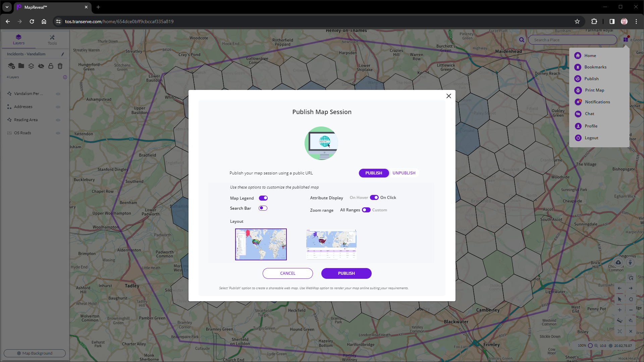Switch to the Tools tab
The width and height of the screenshot is (644, 362).
(52, 39)
